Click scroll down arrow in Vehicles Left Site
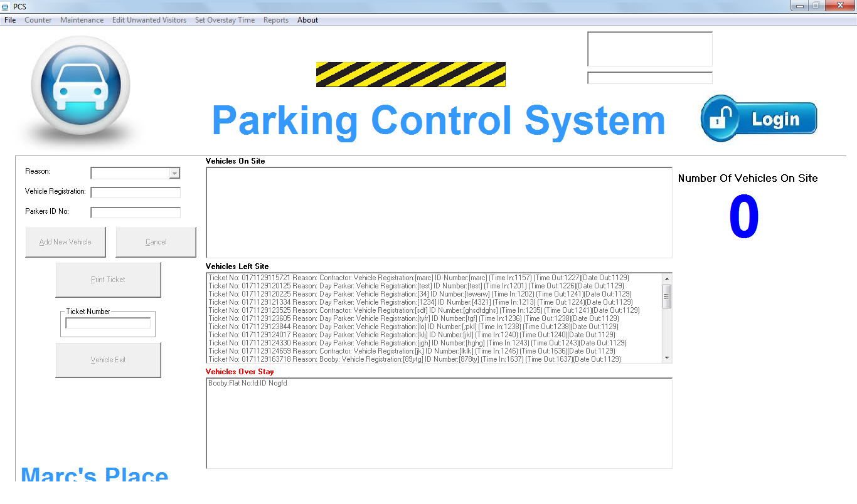This screenshot has height=504, width=857. click(x=666, y=358)
